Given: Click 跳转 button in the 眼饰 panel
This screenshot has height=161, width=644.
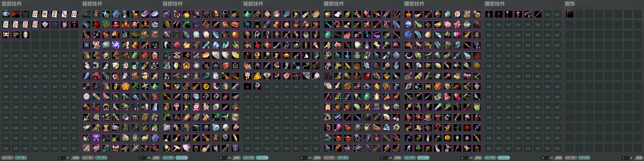Looking at the screenshot, I should [x=639, y=158].
